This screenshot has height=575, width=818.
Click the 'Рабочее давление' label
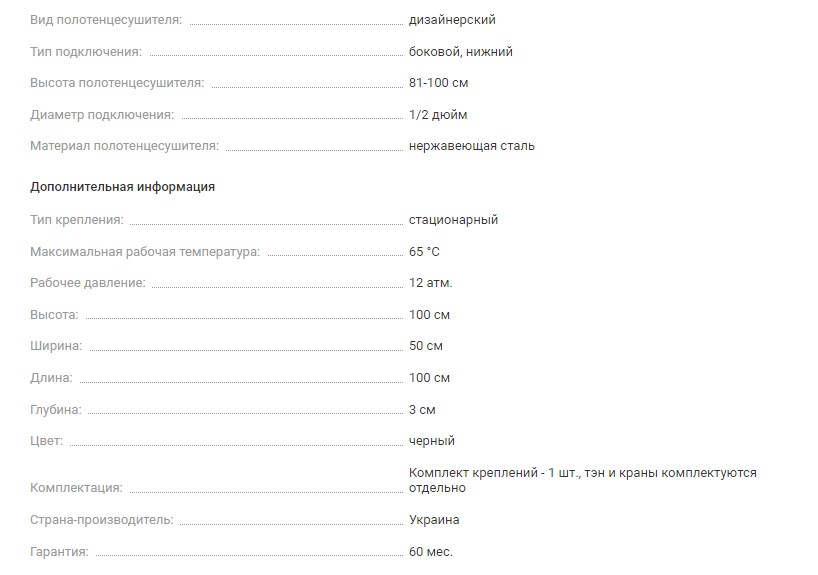pyautogui.click(x=88, y=284)
